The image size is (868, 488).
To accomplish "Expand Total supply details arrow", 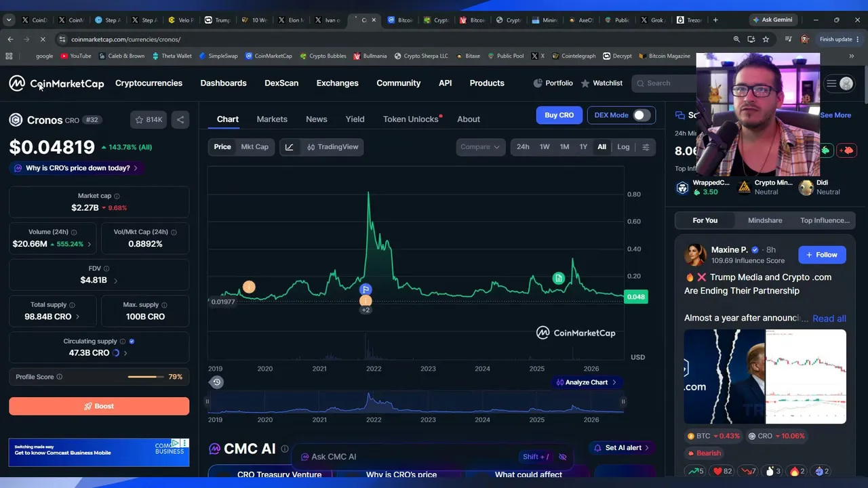I will tap(77, 317).
